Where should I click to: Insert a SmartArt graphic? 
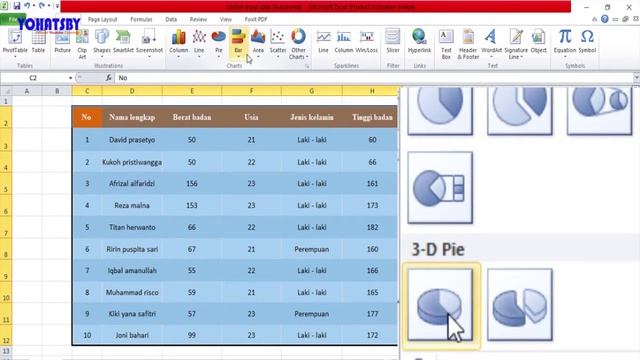click(x=123, y=42)
